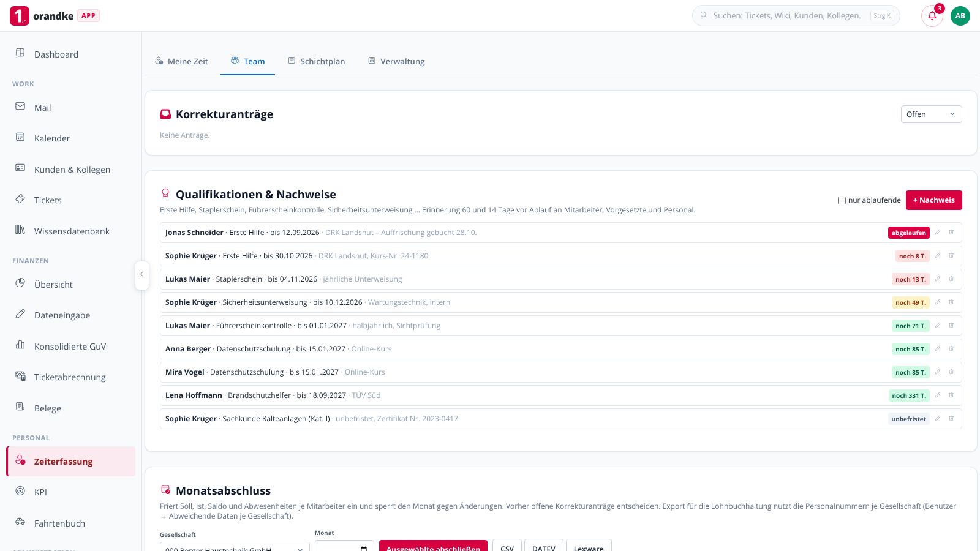Open the Schichtplan tab
The width and height of the screenshot is (980, 551).
[x=317, y=61]
